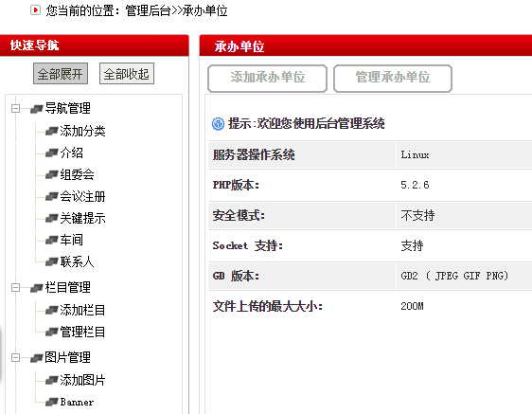Click the 全部收起 button
This screenshot has width=532, height=414.
[x=127, y=73]
